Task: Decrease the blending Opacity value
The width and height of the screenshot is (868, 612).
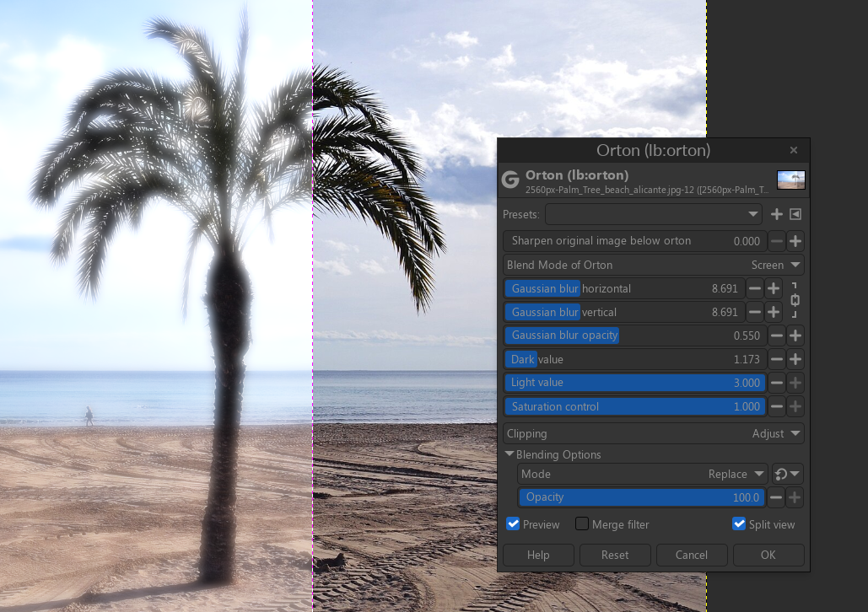Action: (776, 497)
